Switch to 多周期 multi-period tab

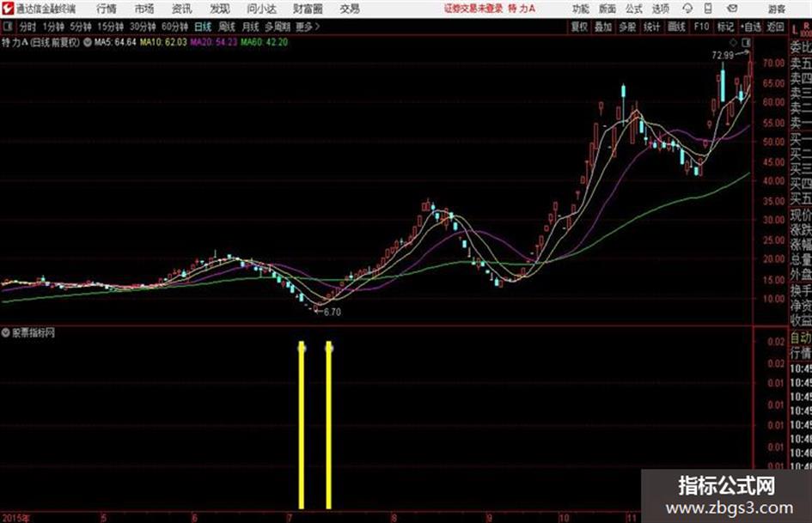click(x=278, y=27)
